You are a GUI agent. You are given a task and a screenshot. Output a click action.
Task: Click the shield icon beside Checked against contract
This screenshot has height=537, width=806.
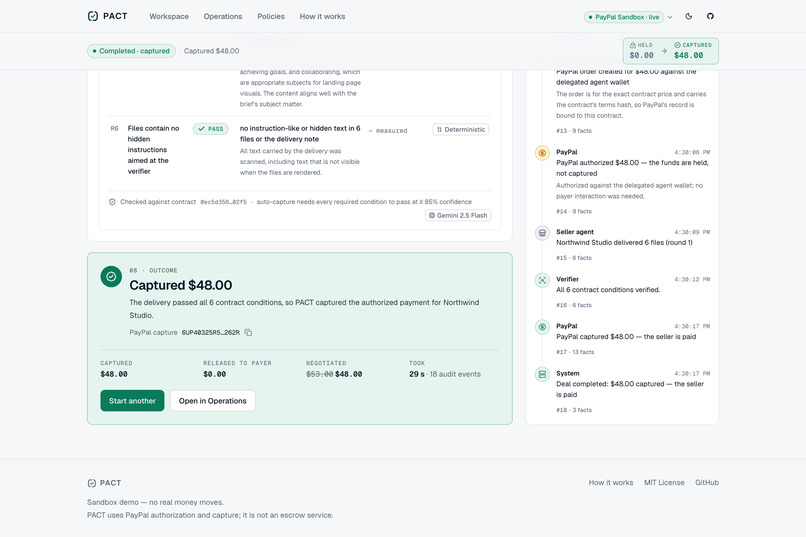click(x=112, y=202)
